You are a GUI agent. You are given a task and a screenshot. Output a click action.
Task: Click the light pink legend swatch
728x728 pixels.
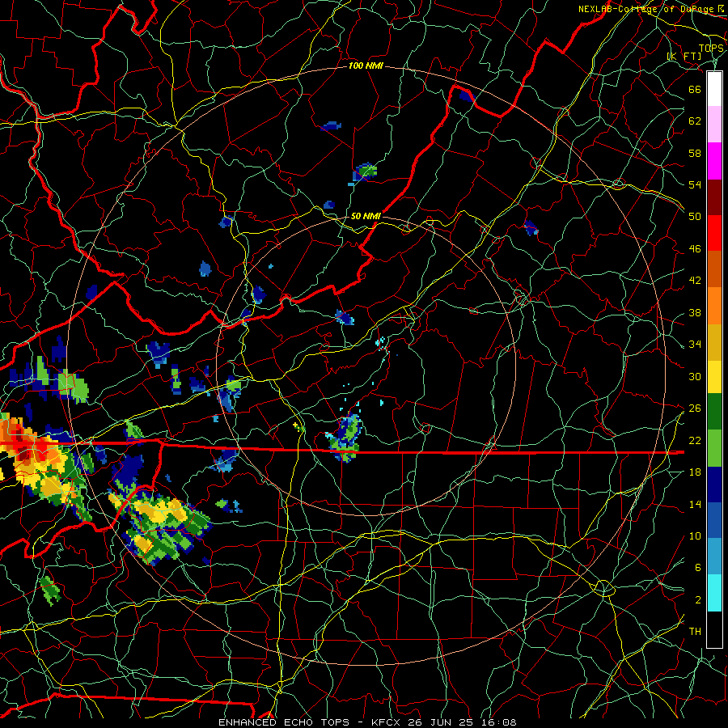click(x=714, y=125)
